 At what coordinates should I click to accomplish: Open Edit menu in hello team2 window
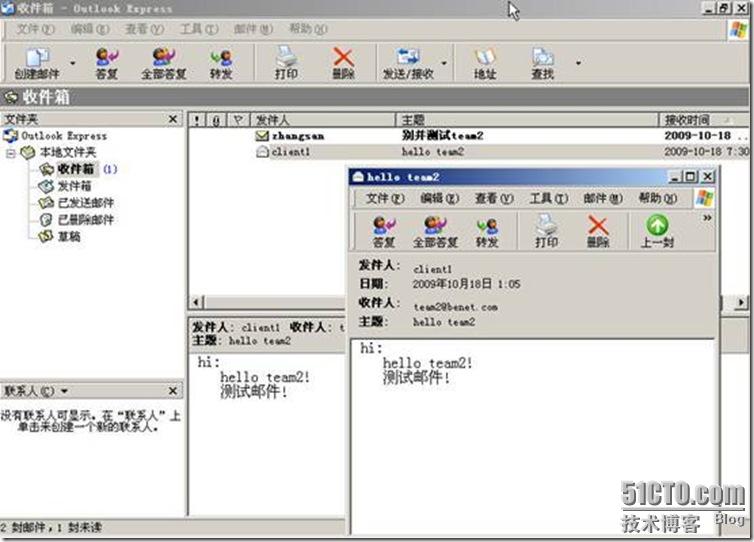pyautogui.click(x=439, y=198)
